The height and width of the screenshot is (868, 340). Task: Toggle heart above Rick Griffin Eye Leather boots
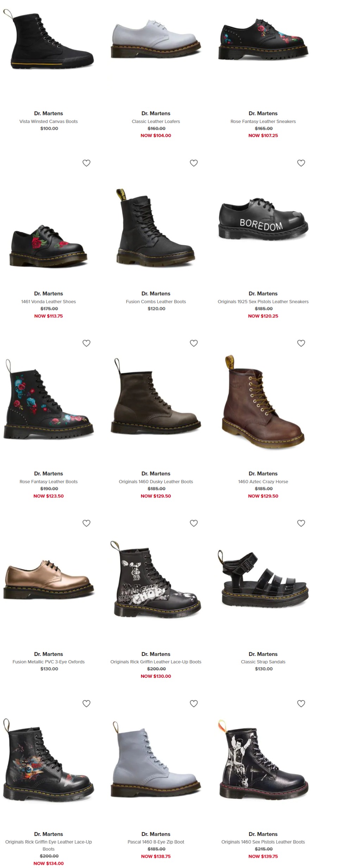coord(86,703)
